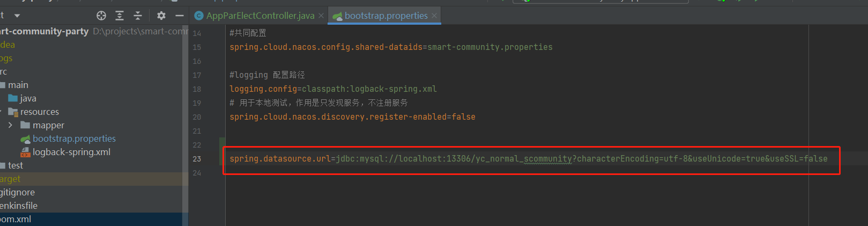
Task: Hide the Project panel with minus icon
Action: pos(180,16)
